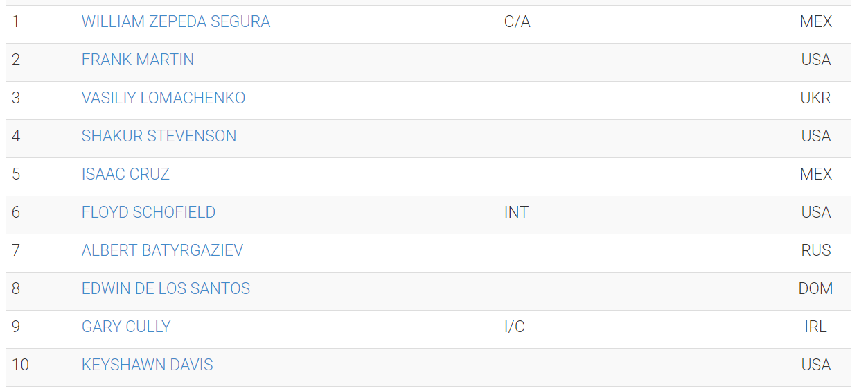Click the DOM country code
This screenshot has width=868, height=389.
pyautogui.click(x=816, y=288)
